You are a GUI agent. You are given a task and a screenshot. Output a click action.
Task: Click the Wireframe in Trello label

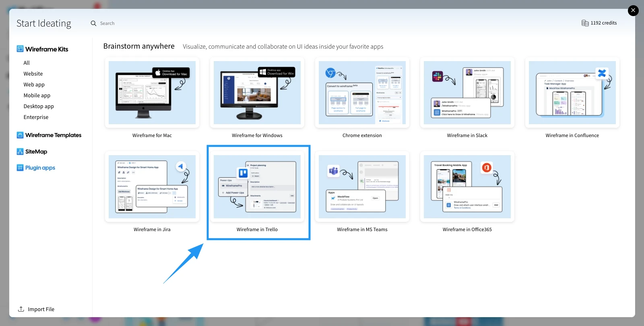257,230
